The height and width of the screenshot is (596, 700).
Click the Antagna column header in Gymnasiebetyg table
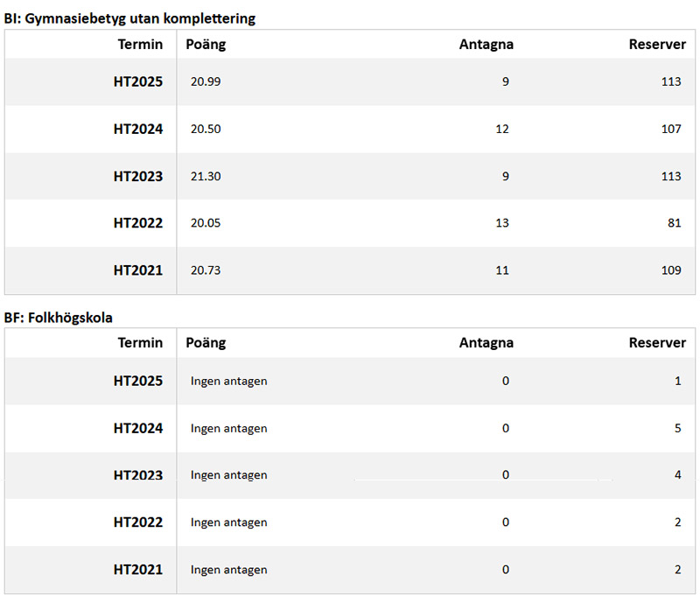[x=486, y=45]
